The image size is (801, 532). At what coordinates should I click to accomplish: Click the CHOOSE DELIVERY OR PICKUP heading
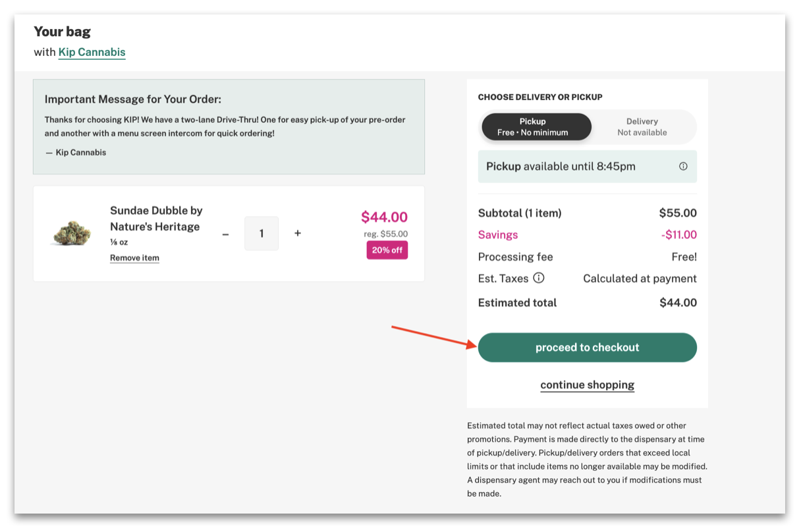[x=540, y=97]
